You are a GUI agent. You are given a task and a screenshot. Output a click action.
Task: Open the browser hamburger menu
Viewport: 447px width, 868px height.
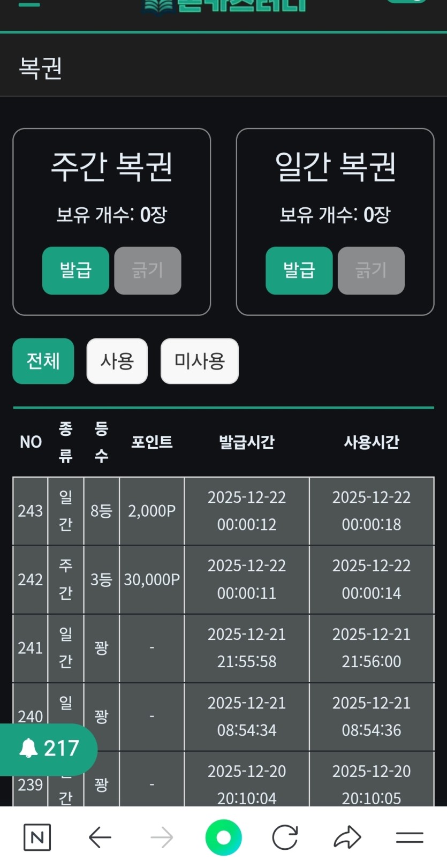pos(410,837)
